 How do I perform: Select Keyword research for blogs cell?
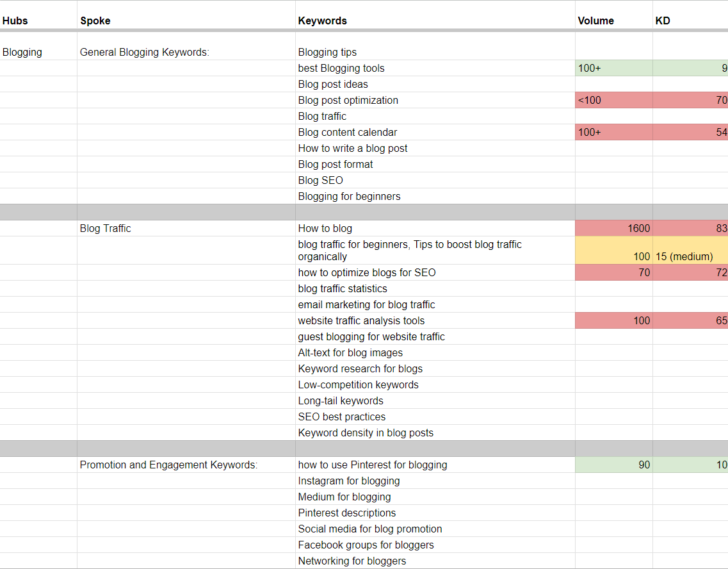point(435,369)
